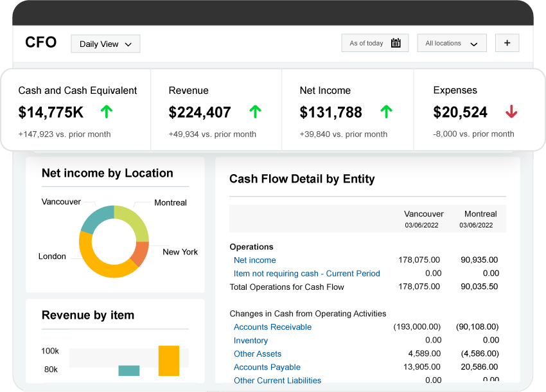Open the Other Assets link
The height and width of the screenshot is (392, 546).
point(257,353)
